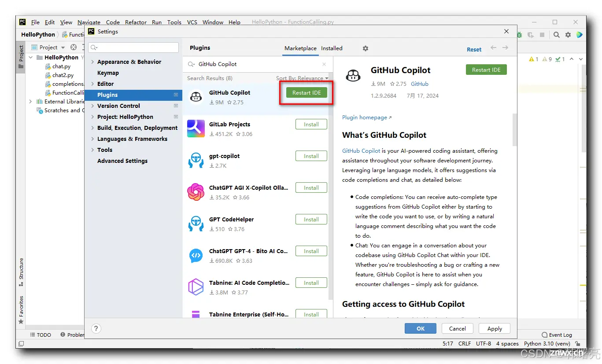Install the GPT CodeHelper plugin
This screenshot has height=364, width=602.
(x=311, y=220)
